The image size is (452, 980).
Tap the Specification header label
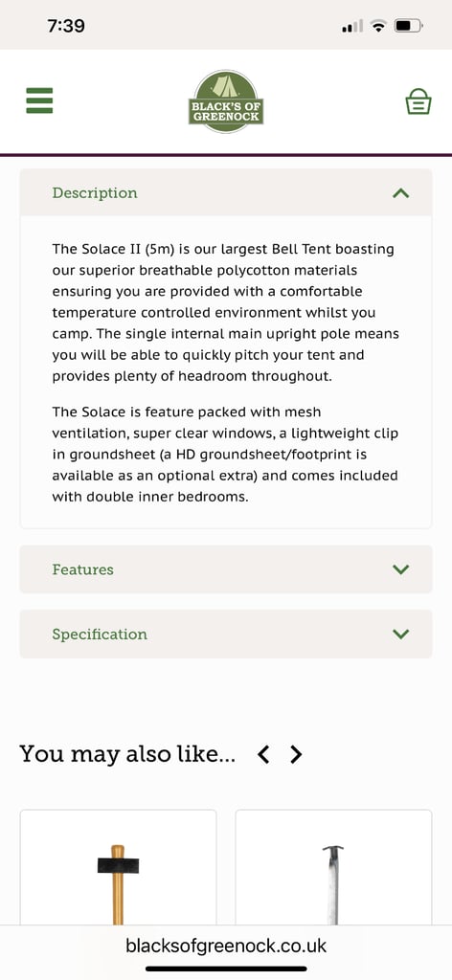coord(100,635)
